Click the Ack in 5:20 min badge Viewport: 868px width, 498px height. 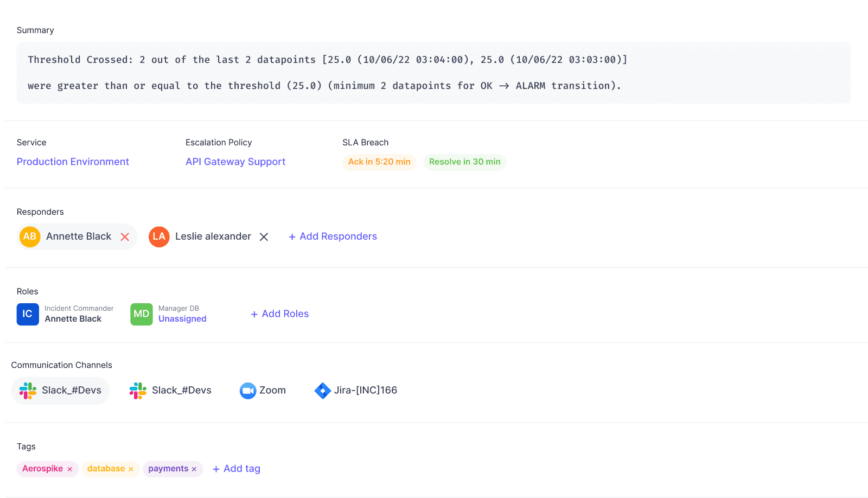[x=379, y=162]
